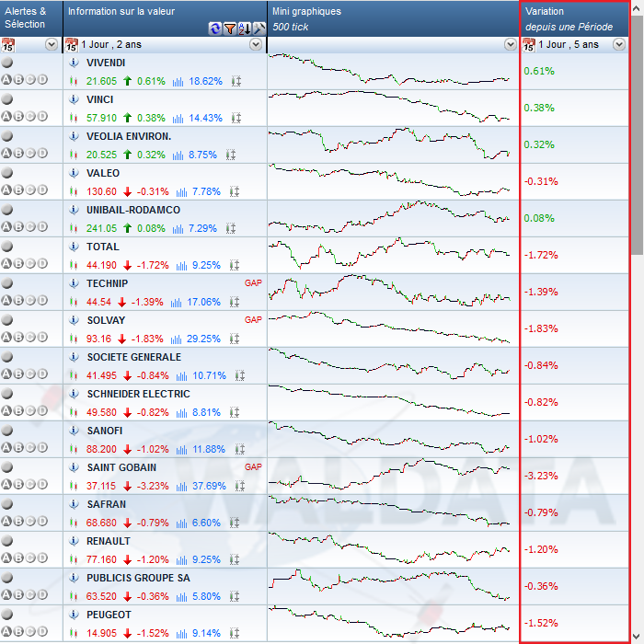The image size is (644, 644).
Task: Expand the '1 Jour , 2 ans' period dropdown
Action: [x=256, y=44]
